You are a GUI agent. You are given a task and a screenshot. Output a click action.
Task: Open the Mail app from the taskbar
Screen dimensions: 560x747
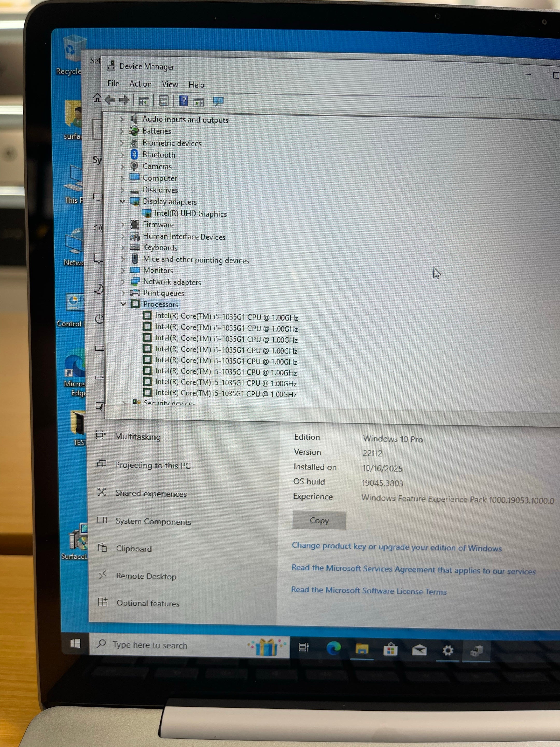[419, 650]
